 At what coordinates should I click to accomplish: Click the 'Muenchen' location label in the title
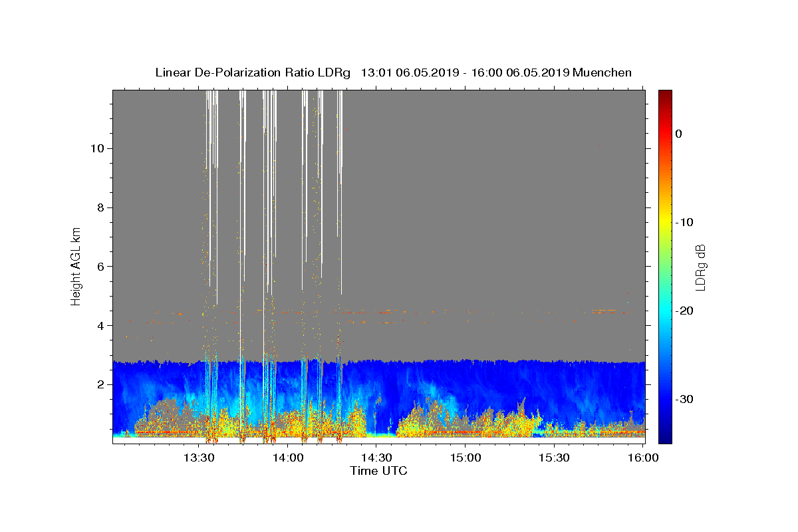pyautogui.click(x=602, y=72)
